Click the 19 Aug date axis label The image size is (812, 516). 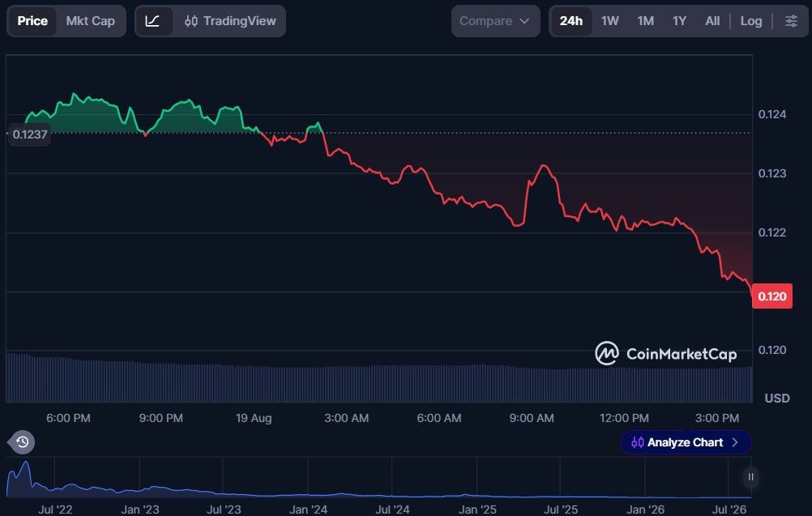pyautogui.click(x=254, y=418)
